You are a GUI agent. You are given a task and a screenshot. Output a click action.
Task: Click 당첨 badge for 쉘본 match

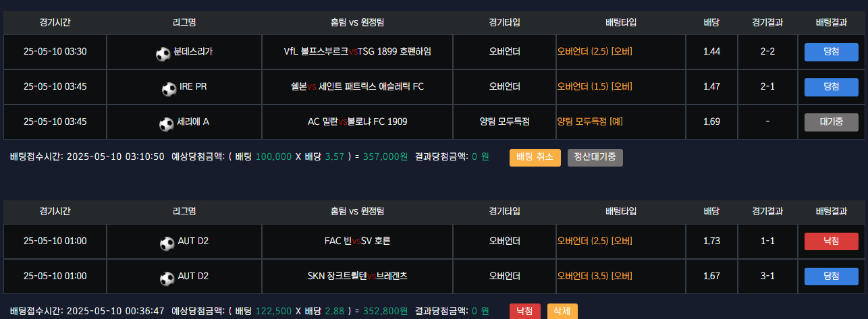pos(831,87)
